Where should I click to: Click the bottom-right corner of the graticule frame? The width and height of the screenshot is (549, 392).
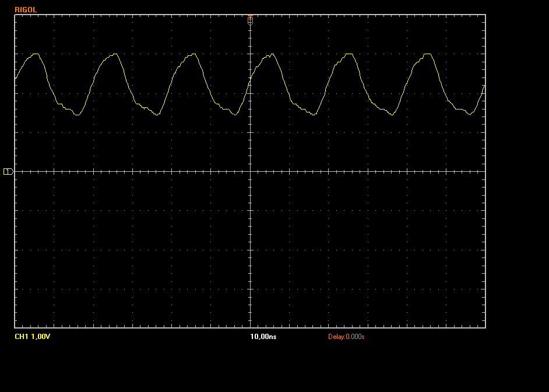click(x=485, y=327)
